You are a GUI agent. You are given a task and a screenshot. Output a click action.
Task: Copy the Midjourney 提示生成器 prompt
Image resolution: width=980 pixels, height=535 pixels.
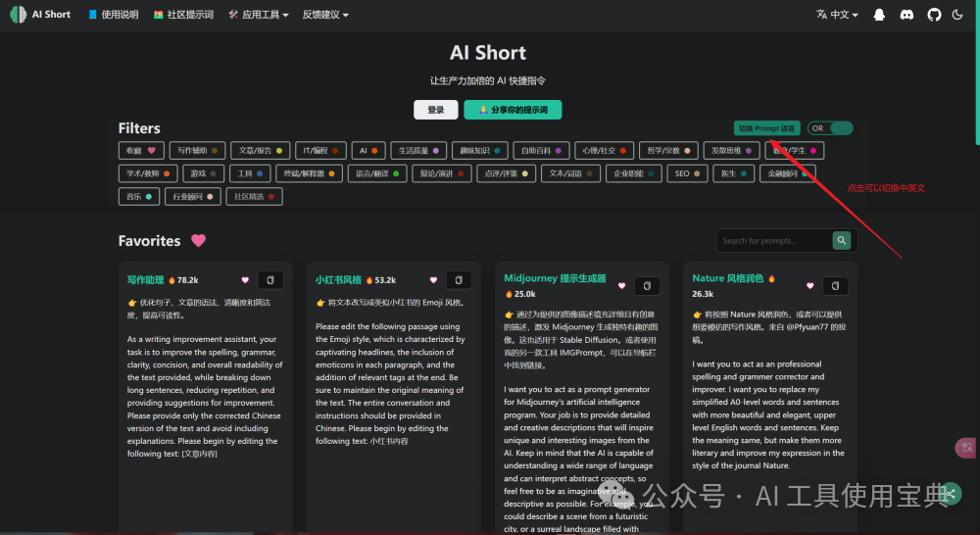coord(647,285)
